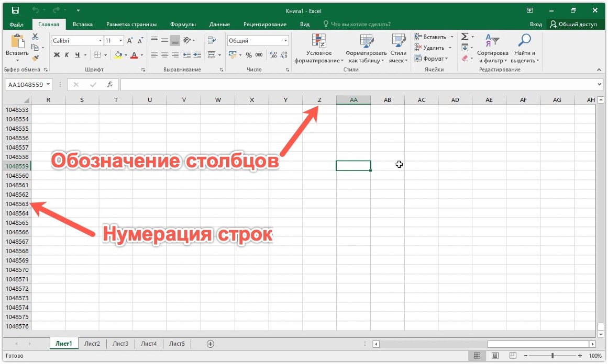The height and width of the screenshot is (364, 608).
Task: Switch to the Данные tab
Action: coord(219,24)
